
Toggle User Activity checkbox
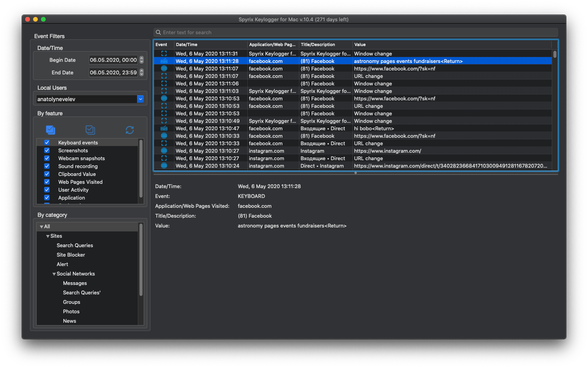(47, 190)
